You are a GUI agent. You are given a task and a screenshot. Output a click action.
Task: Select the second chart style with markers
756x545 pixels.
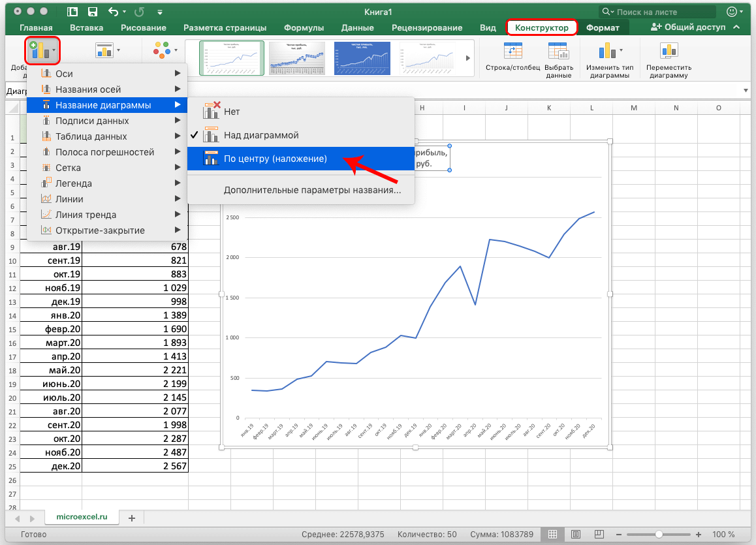[297, 58]
